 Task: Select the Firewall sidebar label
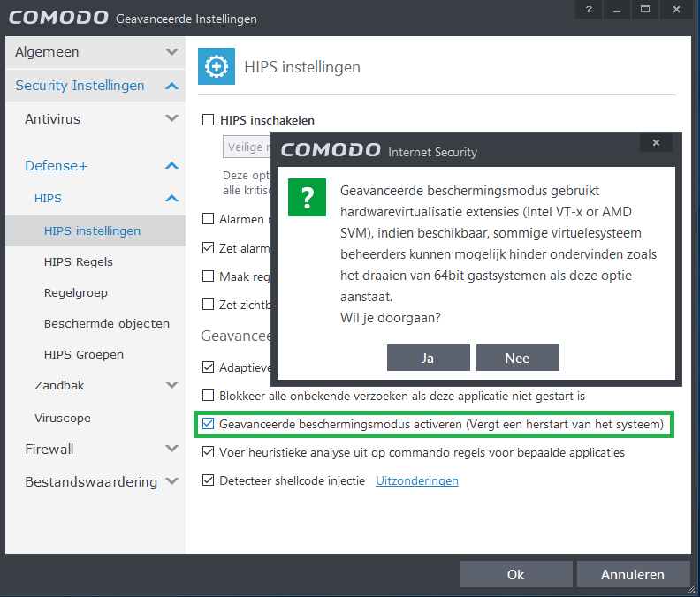coord(49,450)
